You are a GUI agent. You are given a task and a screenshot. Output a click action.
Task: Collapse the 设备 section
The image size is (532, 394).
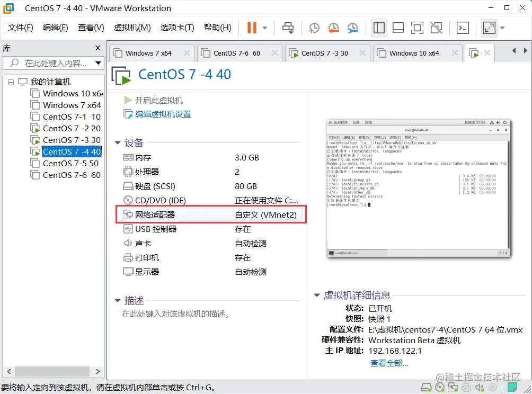click(x=118, y=142)
